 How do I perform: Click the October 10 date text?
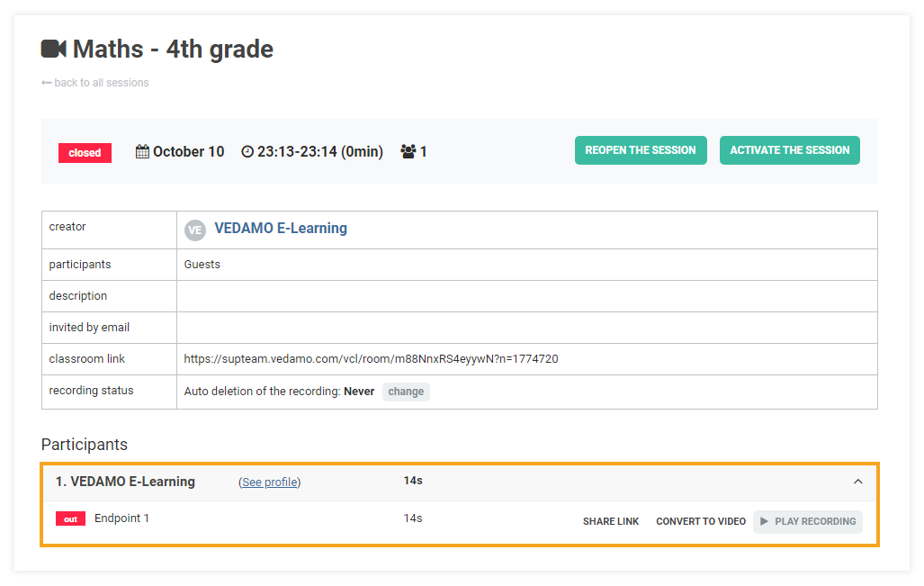pos(189,151)
